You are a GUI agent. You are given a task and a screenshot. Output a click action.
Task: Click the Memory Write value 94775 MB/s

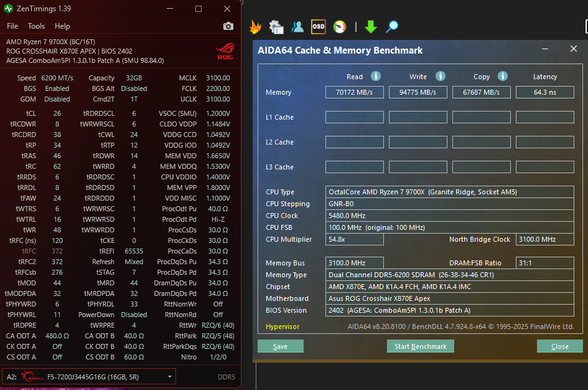pyautogui.click(x=418, y=92)
